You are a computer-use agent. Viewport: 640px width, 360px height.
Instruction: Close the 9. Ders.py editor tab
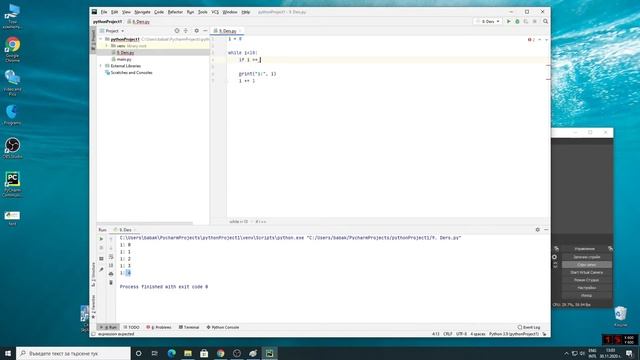pos(240,31)
